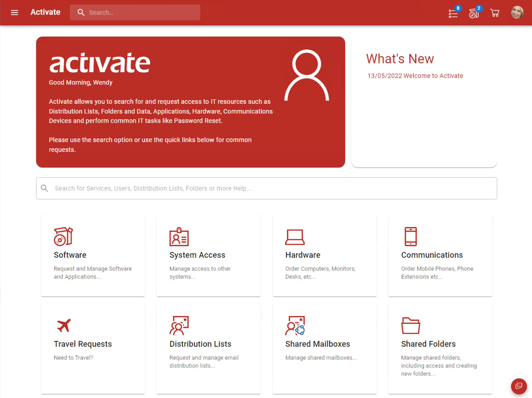The image size is (532, 398).
Task: Open the user profile avatar
Action: point(517,12)
